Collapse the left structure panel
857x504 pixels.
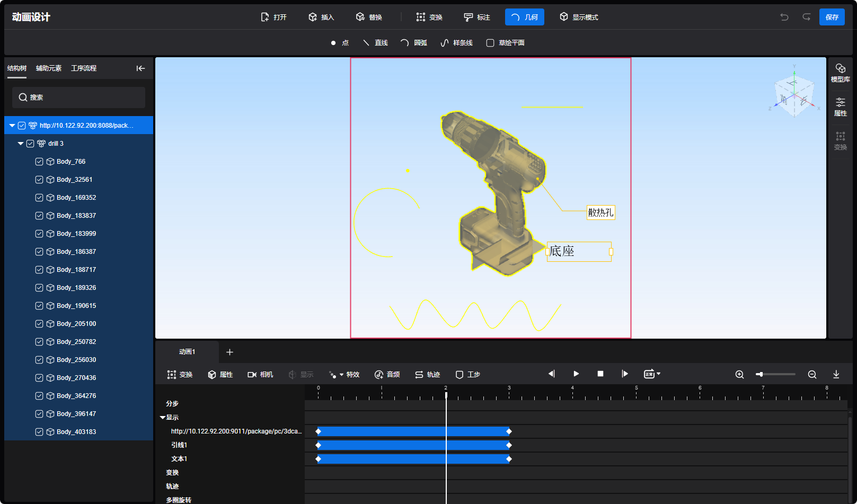(x=140, y=68)
